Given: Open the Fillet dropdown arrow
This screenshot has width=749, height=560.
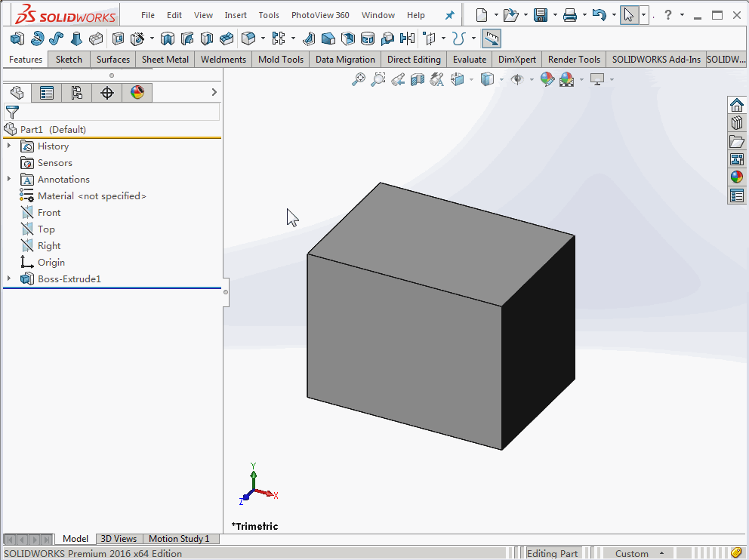Looking at the screenshot, I should point(263,38).
